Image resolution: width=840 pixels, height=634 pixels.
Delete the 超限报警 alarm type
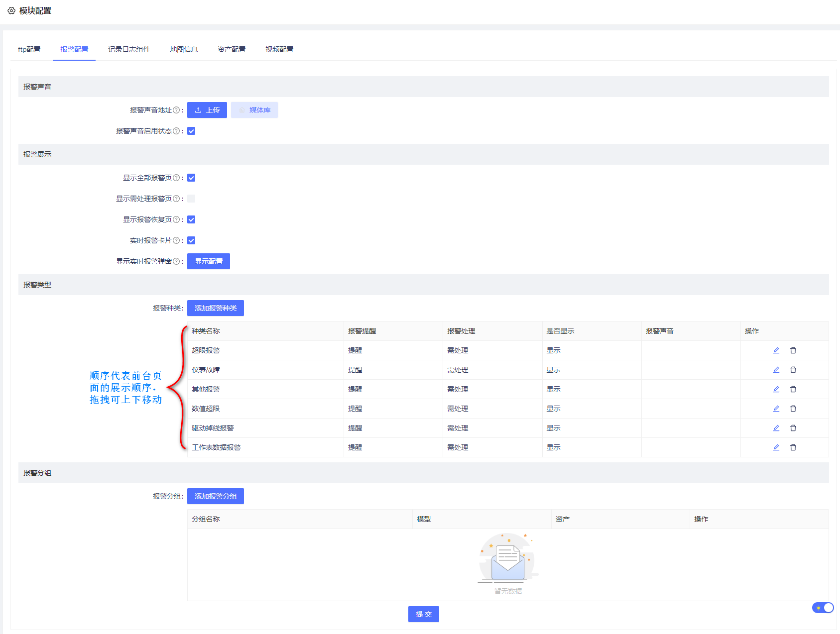coord(793,350)
